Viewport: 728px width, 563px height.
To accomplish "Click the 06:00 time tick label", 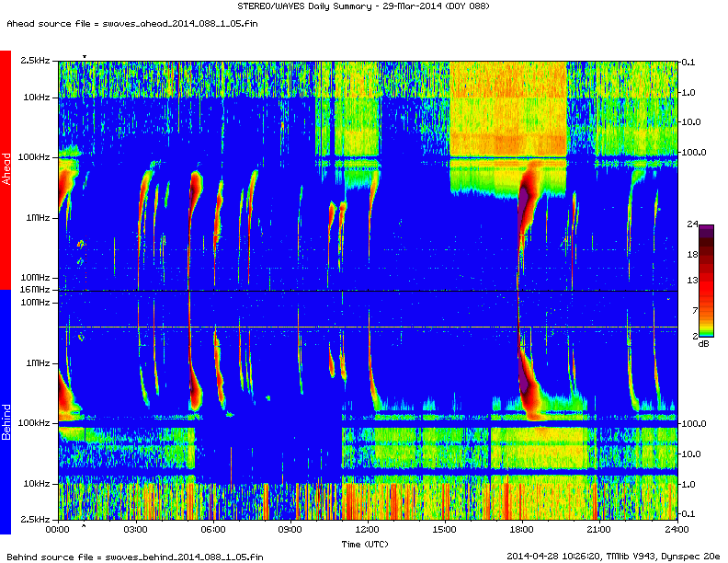I will (213, 530).
